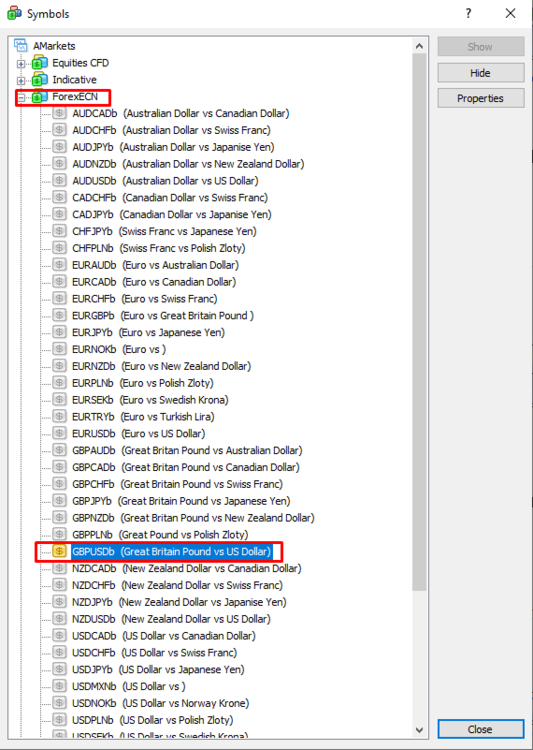Click the Indicative group label
The height and width of the screenshot is (750, 533).
tap(74, 79)
